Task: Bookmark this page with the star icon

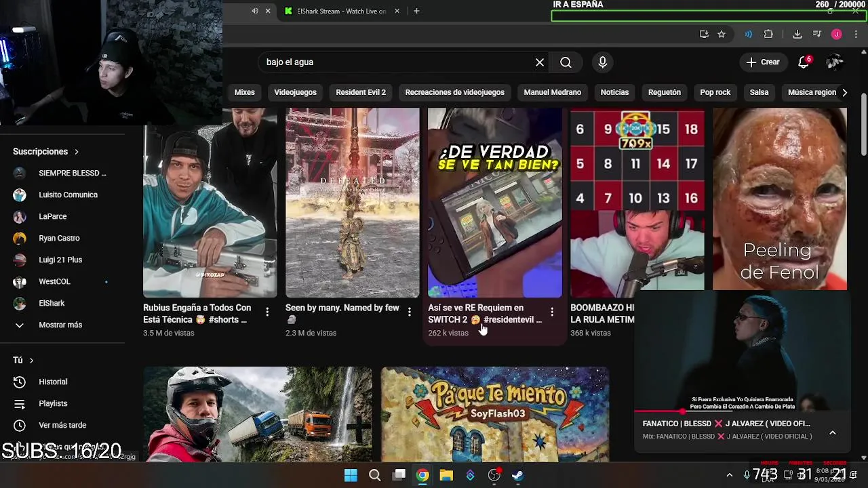Action: pos(722,35)
